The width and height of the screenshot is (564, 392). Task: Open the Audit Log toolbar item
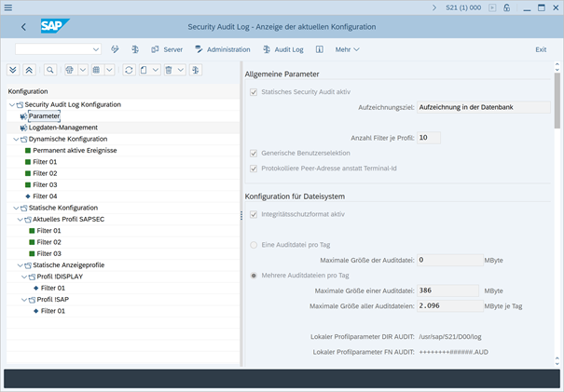(283, 49)
